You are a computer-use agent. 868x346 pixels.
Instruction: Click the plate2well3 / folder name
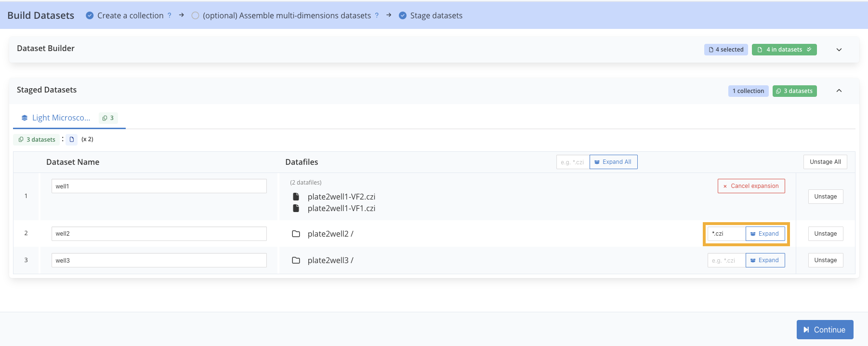click(330, 260)
